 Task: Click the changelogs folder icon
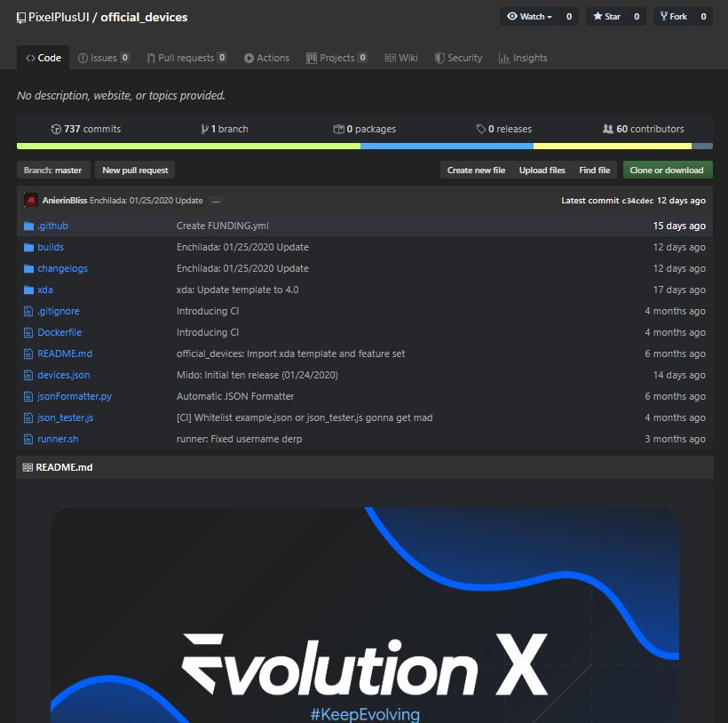(x=28, y=268)
